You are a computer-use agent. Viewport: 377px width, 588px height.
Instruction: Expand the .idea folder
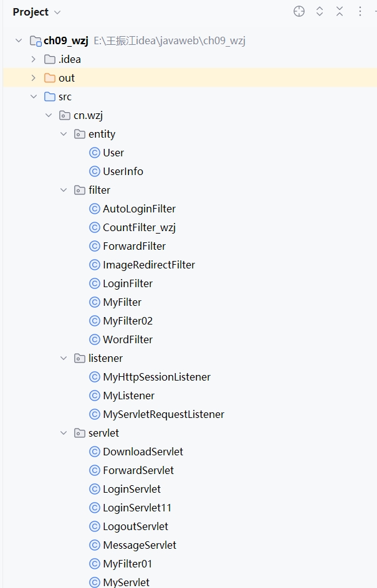point(34,59)
